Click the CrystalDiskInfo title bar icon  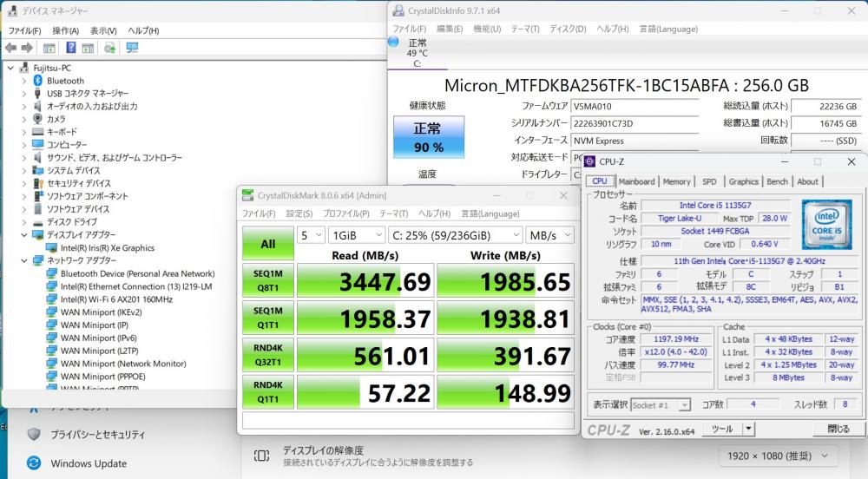point(398,10)
